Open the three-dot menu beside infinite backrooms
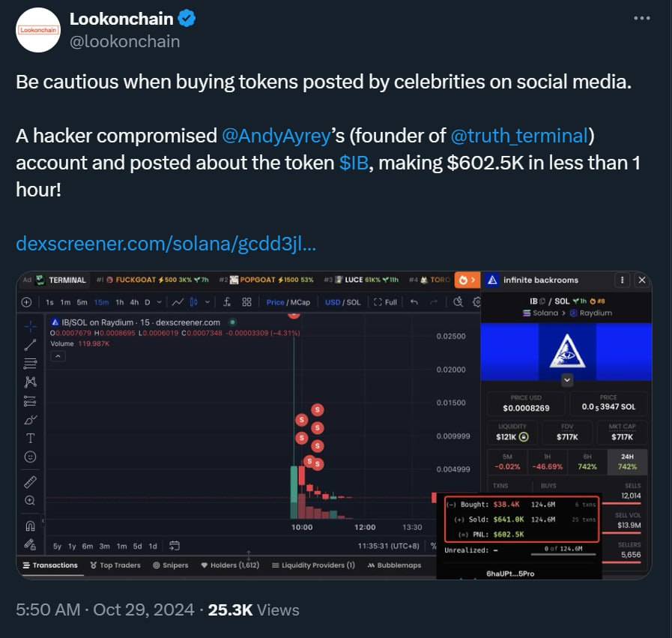The image size is (672, 638). [x=622, y=280]
